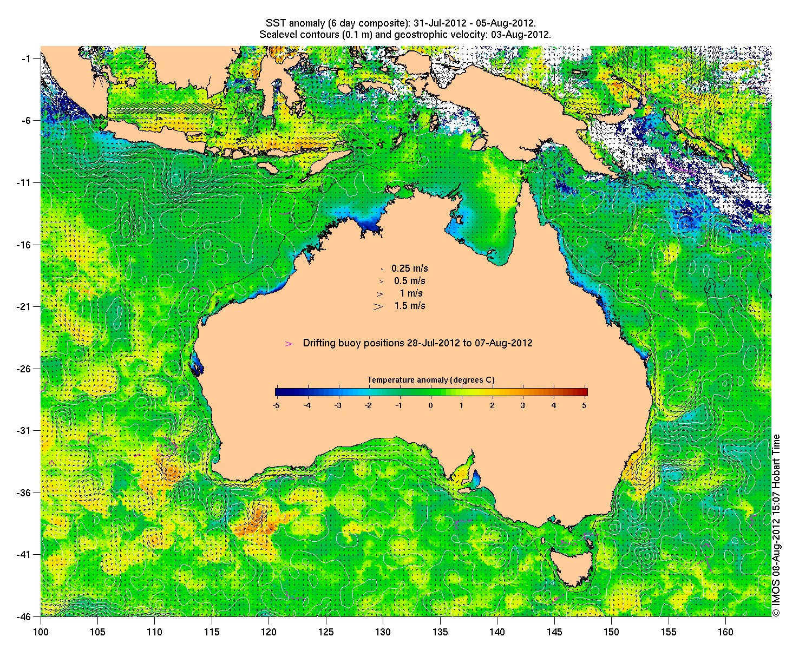The width and height of the screenshot is (812, 663).
Task: Click the latitude axis label -46
Action: pos(25,616)
